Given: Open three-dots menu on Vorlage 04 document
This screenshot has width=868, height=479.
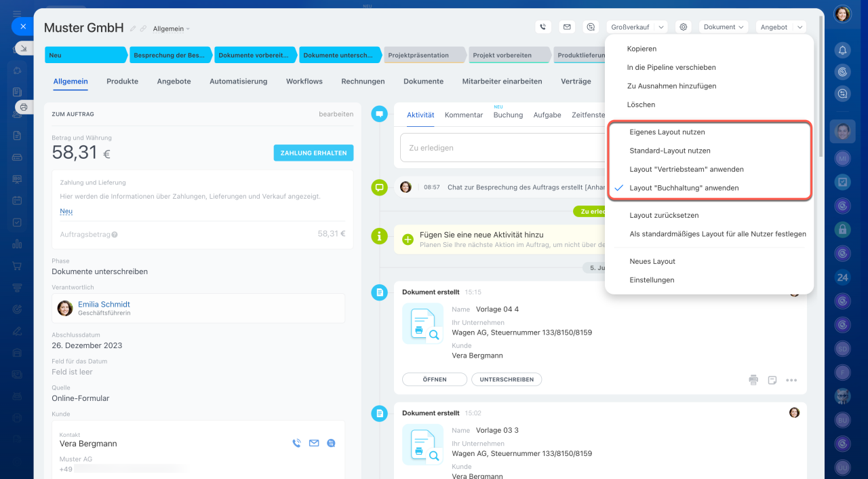Looking at the screenshot, I should click(791, 380).
